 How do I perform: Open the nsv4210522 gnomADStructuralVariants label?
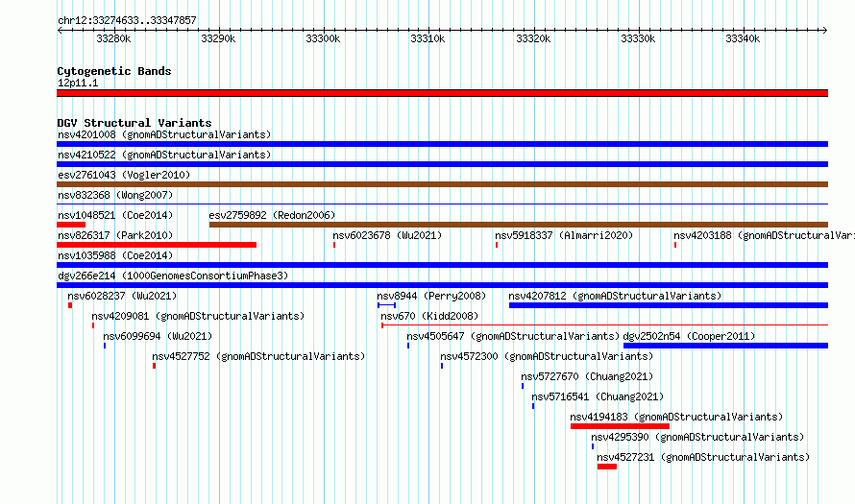[x=164, y=155]
